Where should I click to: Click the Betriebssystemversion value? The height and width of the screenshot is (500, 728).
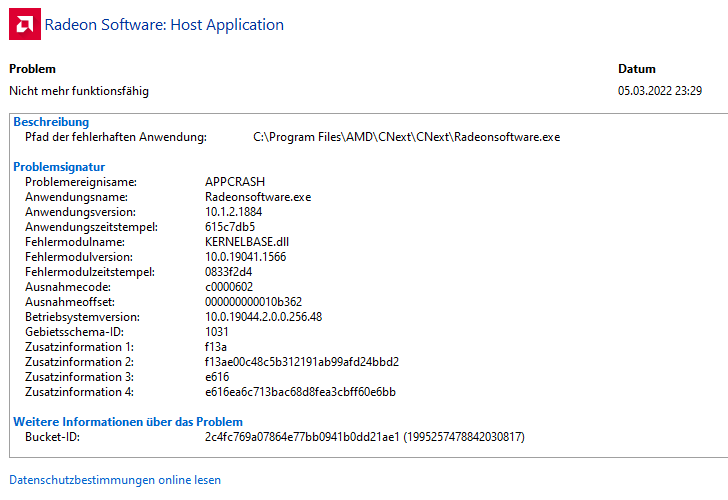point(263,317)
